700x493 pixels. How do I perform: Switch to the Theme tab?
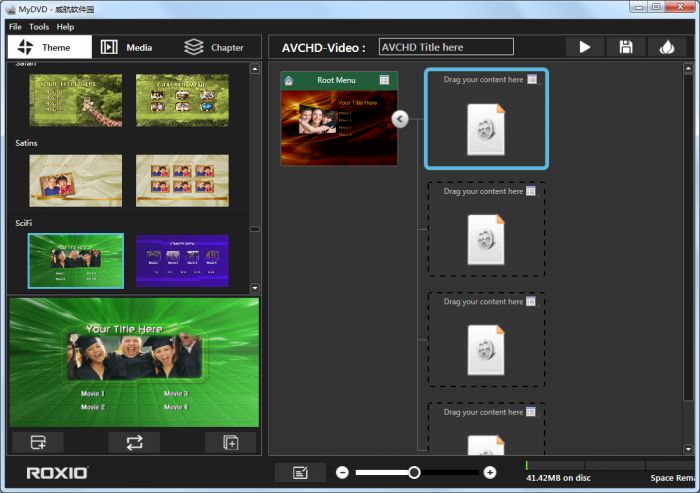click(50, 47)
